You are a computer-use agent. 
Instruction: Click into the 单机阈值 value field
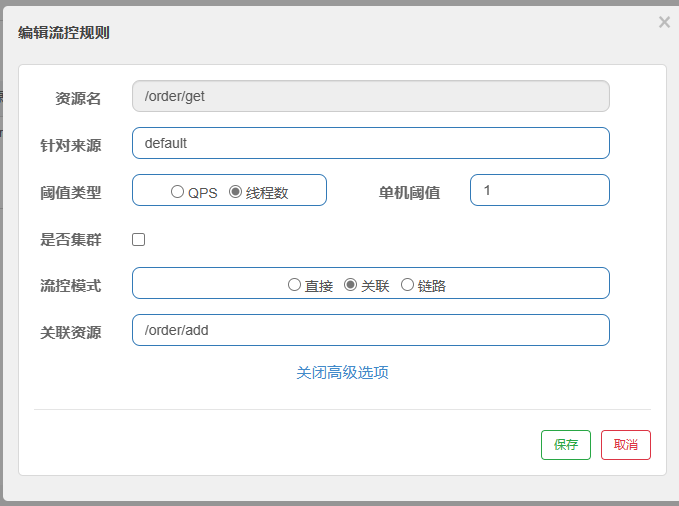[x=540, y=190]
